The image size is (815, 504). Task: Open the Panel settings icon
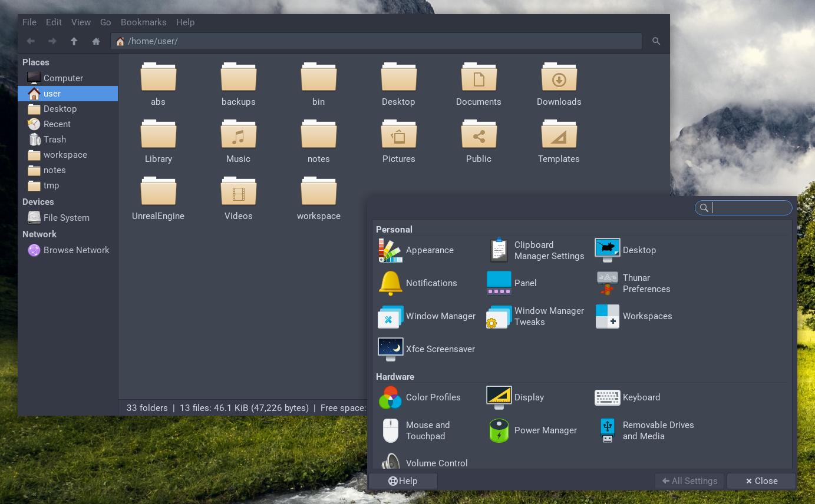click(499, 283)
